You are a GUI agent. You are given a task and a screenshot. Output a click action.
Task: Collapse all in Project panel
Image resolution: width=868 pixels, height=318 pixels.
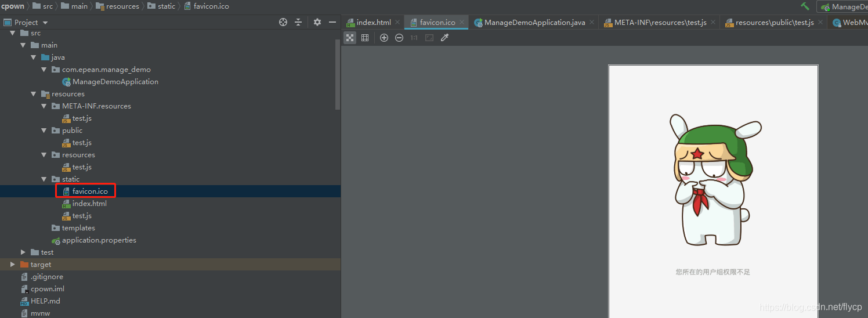(x=298, y=22)
